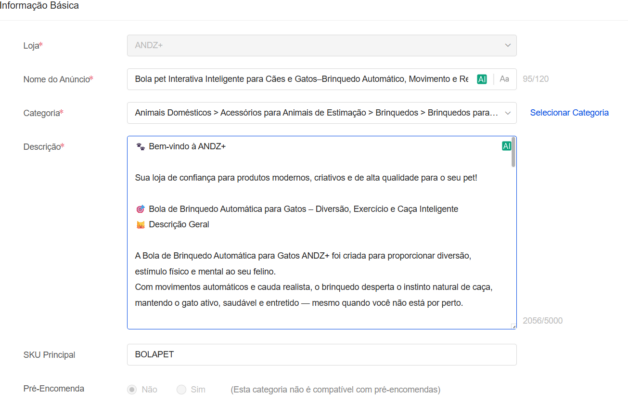Click the cat emoji beside Descrição Geral
628x405 pixels.
click(x=140, y=224)
